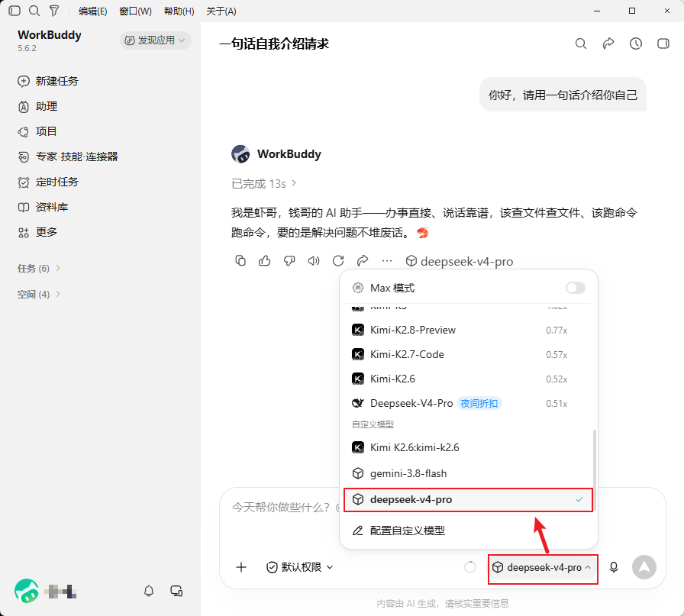Choose the Kimi-K2.7-Code model
This screenshot has height=616, width=684.
click(x=468, y=355)
